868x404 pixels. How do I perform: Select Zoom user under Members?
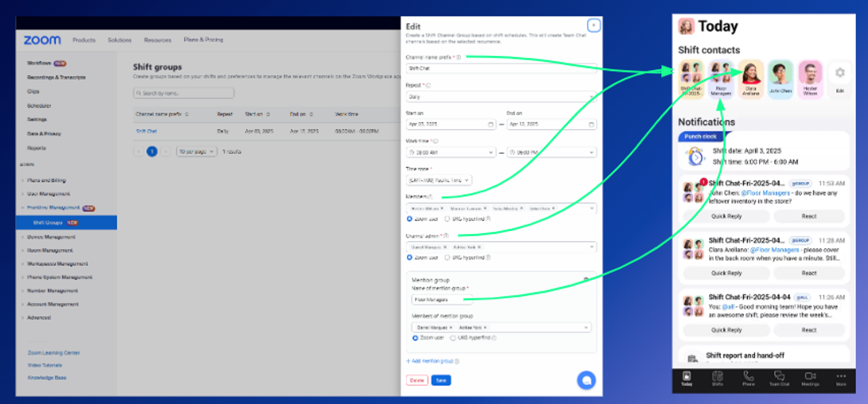coord(410,219)
